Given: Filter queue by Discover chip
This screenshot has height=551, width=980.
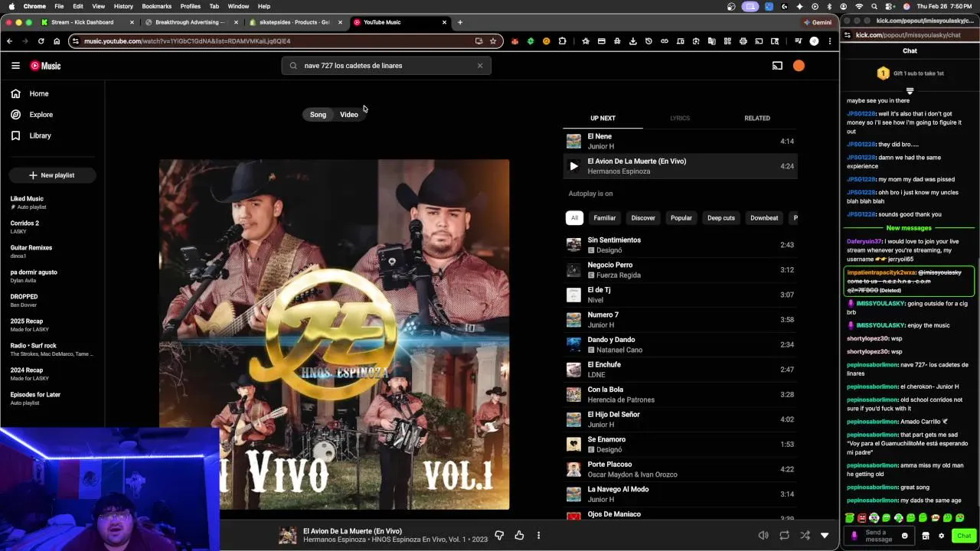Looking at the screenshot, I should click(x=643, y=218).
